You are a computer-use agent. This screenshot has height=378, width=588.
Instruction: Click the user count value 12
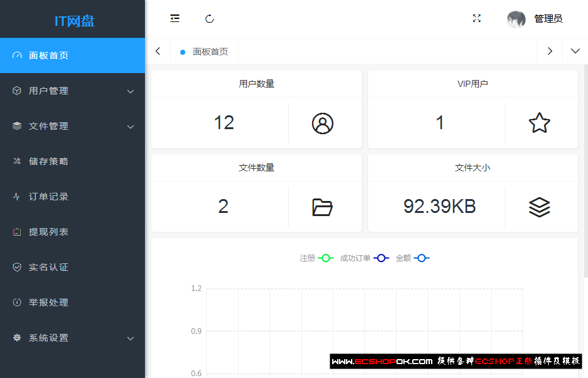point(224,123)
